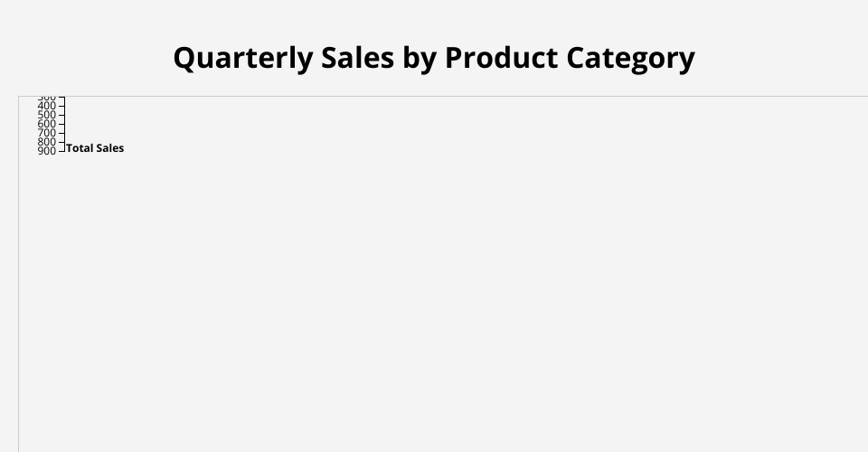Viewport: 868px width, 452px height.
Task: Select the 800 axis tick label
Action: (47, 142)
